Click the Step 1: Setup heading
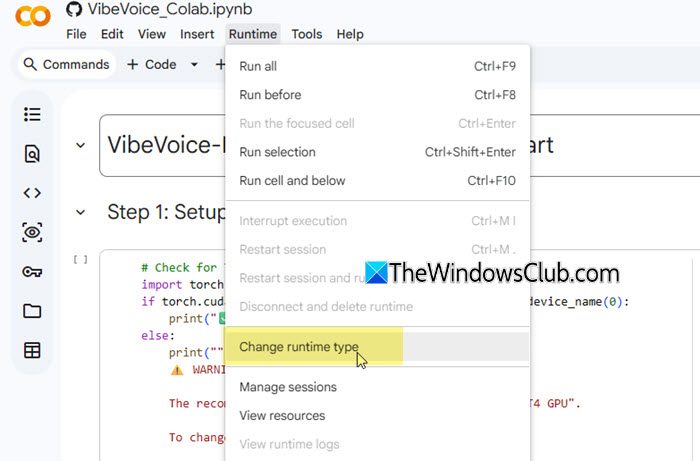700x461 pixels. point(167,212)
